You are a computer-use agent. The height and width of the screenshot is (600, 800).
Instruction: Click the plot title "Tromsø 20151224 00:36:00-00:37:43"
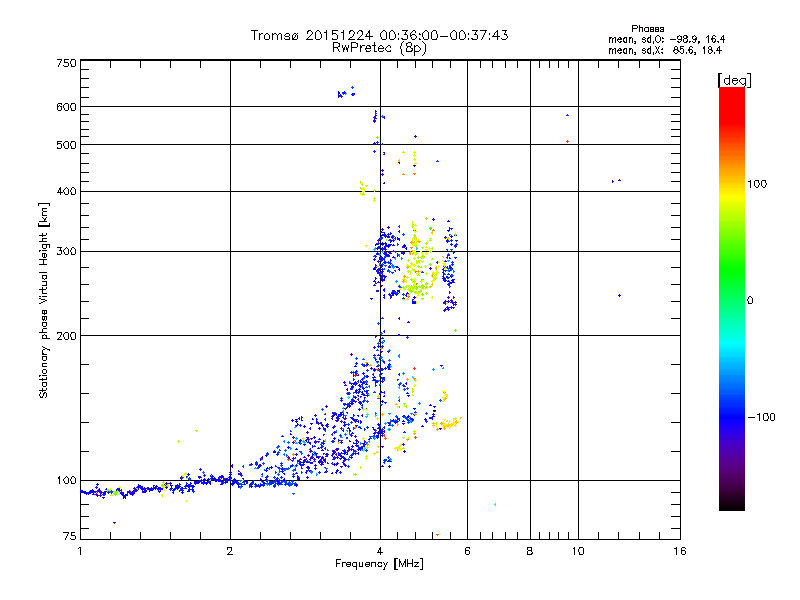[379, 35]
